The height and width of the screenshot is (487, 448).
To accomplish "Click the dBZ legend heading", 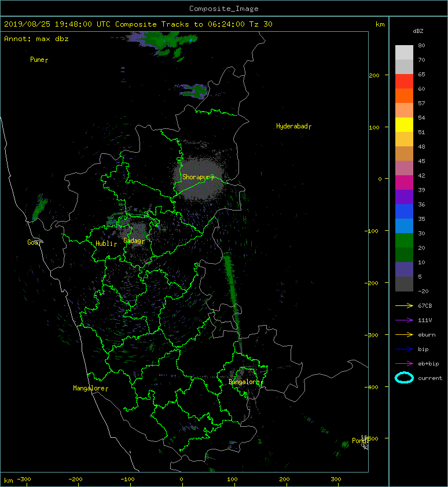I will click(418, 31).
